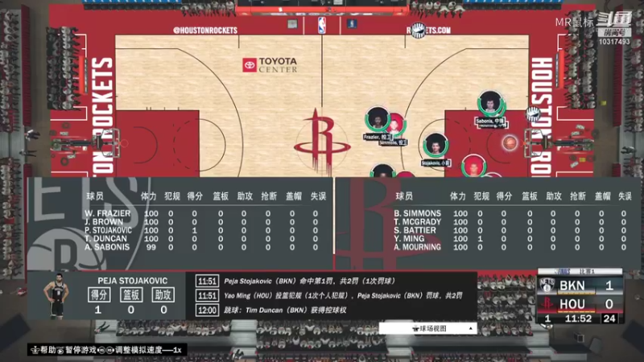Click the 24 shot clock value
Screen dimensions: 644x362
tap(609, 319)
